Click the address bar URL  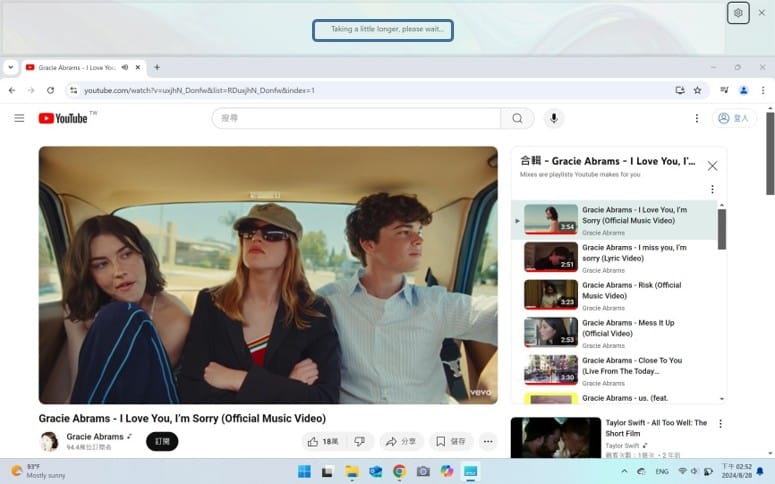199,90
